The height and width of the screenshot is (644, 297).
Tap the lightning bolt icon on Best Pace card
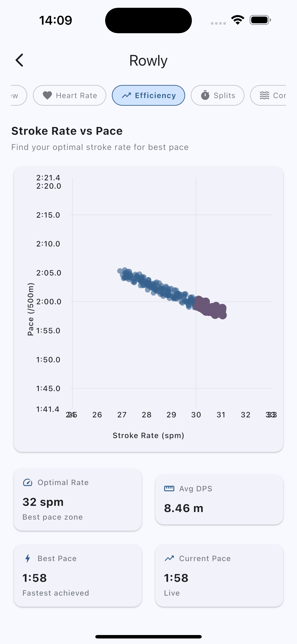[x=28, y=558]
